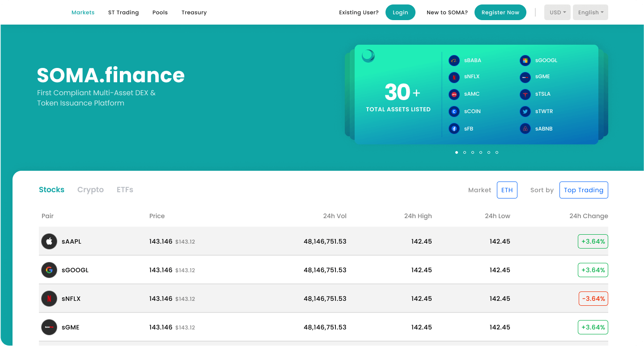
Task: Select the fifth carousel dot
Action: (x=489, y=152)
